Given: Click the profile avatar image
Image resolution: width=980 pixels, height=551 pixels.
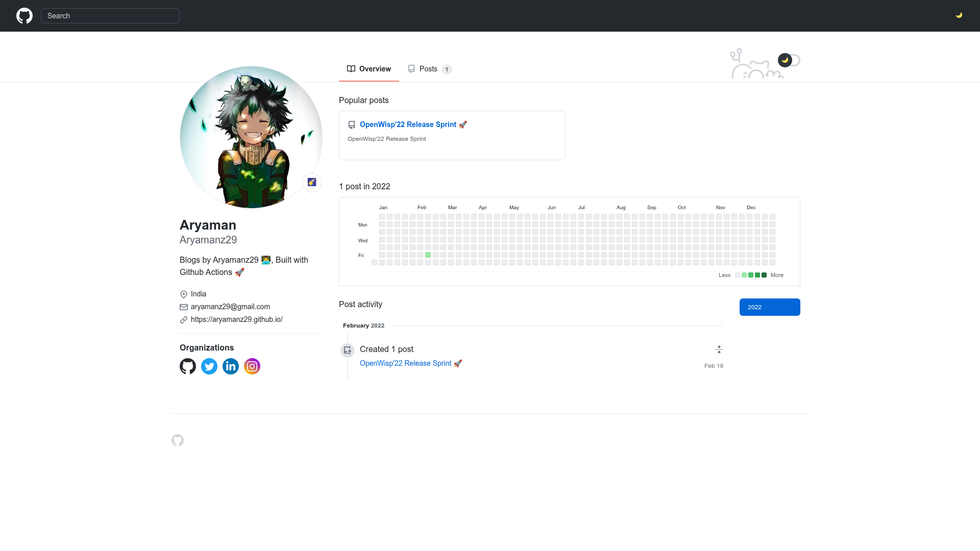Looking at the screenshot, I should pyautogui.click(x=251, y=137).
